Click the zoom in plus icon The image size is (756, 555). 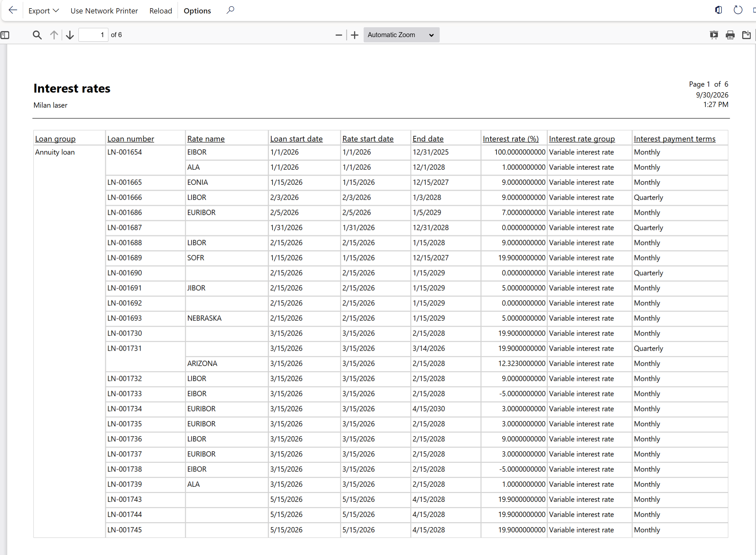pyautogui.click(x=354, y=35)
